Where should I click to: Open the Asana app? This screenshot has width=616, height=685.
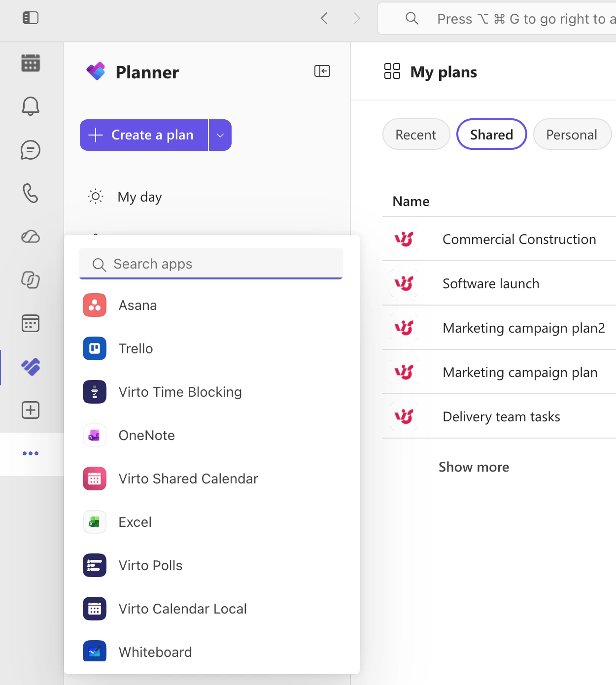[x=212, y=306]
